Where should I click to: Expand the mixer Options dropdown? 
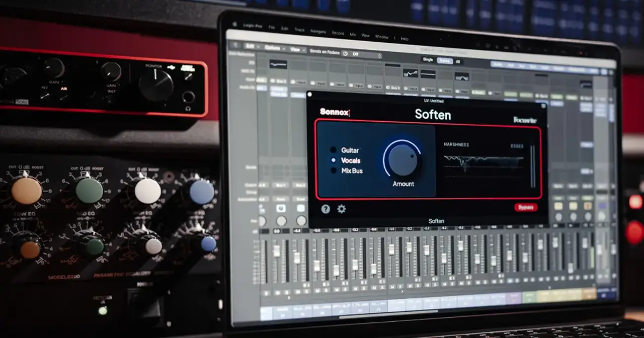(274, 48)
